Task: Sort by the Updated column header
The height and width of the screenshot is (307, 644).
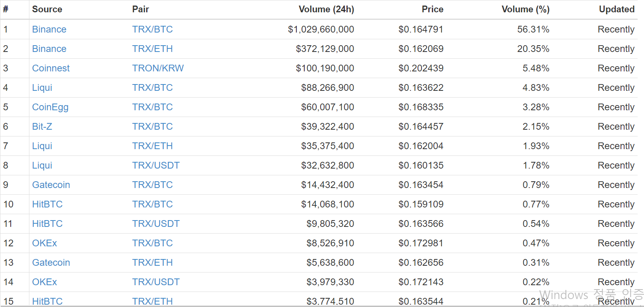Action: pyautogui.click(x=617, y=9)
